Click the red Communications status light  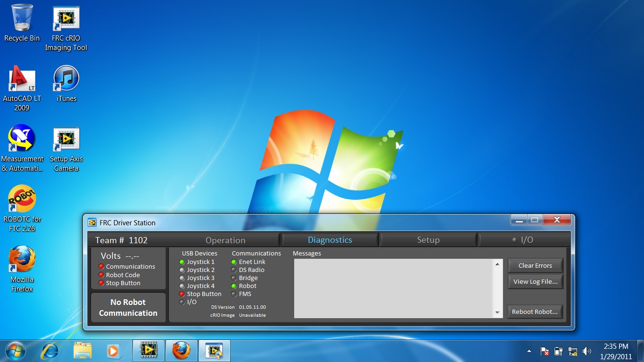coord(101,267)
